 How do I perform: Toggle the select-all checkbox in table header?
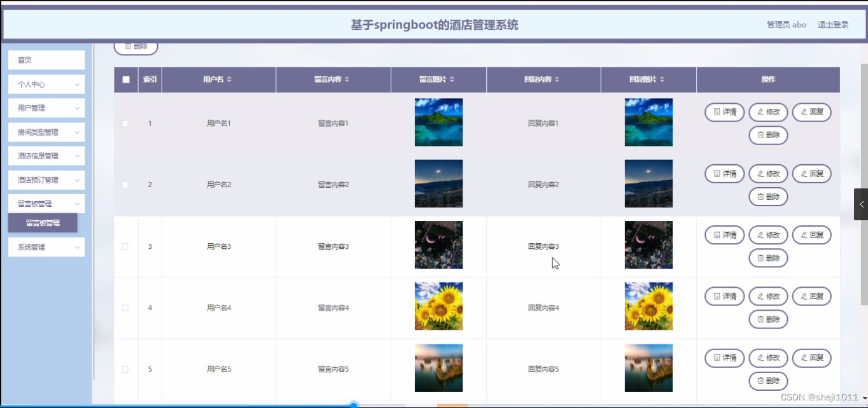[125, 79]
